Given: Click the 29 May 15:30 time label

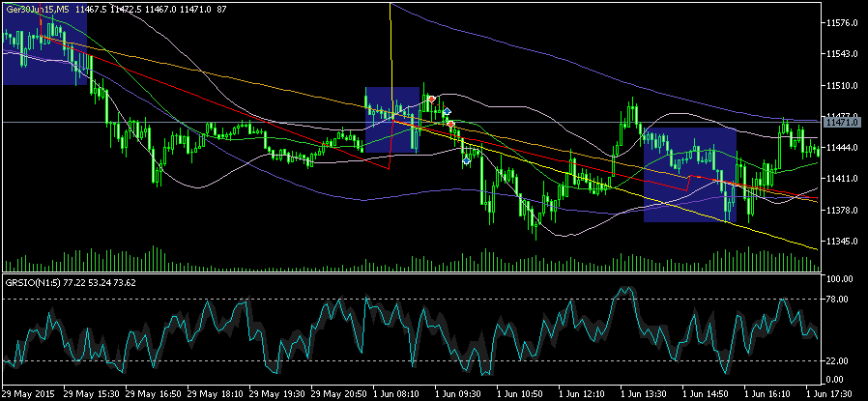Looking at the screenshot, I should pos(90,392).
